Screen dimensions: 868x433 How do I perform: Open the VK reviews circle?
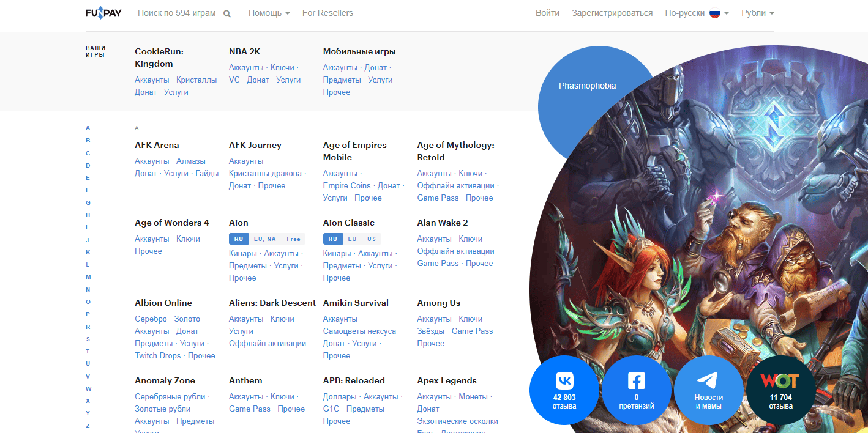point(564,391)
